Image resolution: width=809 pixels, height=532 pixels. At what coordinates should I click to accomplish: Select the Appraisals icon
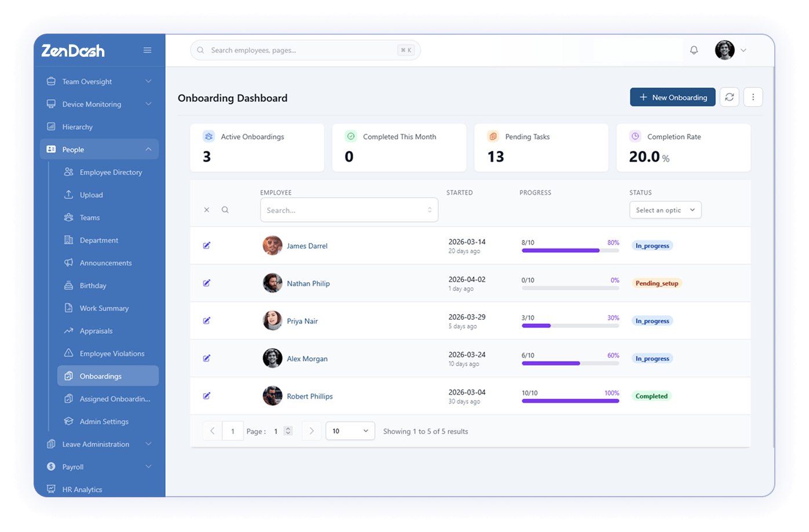pyautogui.click(x=70, y=330)
